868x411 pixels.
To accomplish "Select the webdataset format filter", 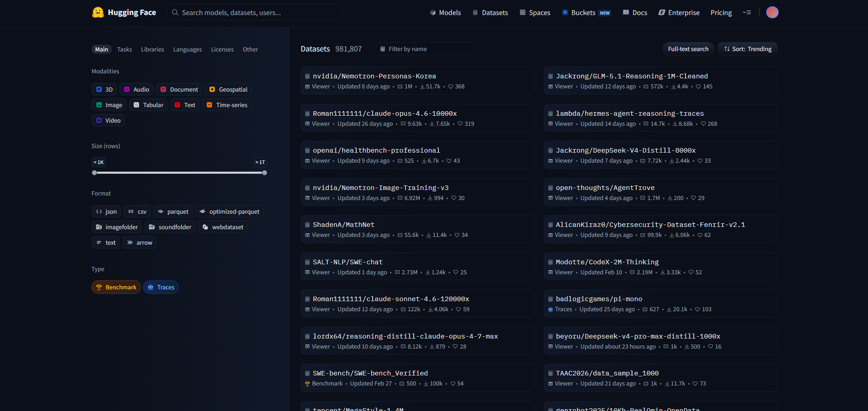I will tap(223, 227).
